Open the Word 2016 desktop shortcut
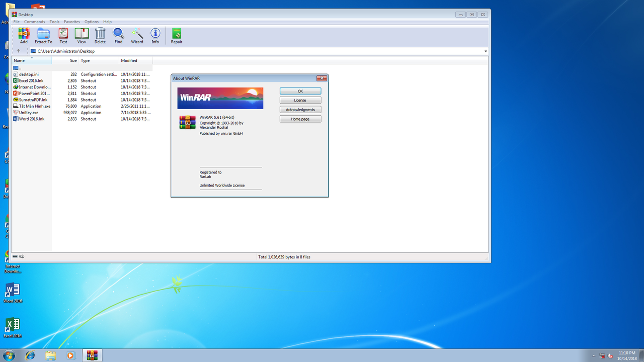 [x=13, y=293]
